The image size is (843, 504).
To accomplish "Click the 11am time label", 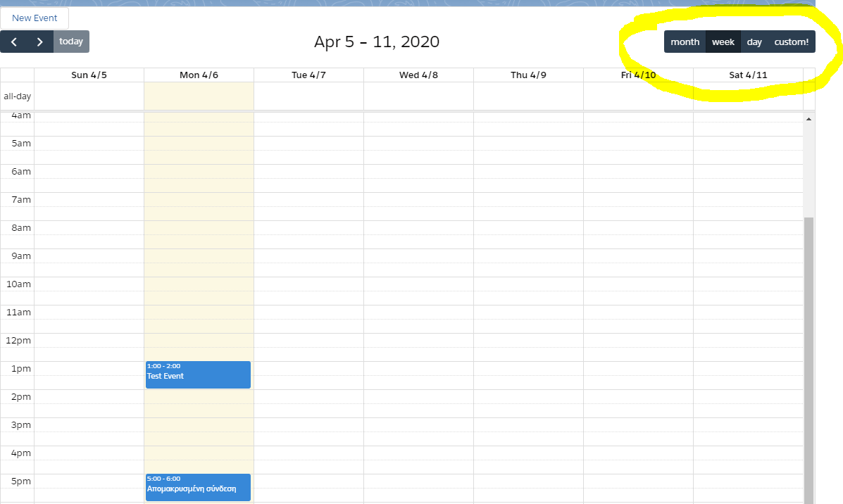I will coord(18,312).
